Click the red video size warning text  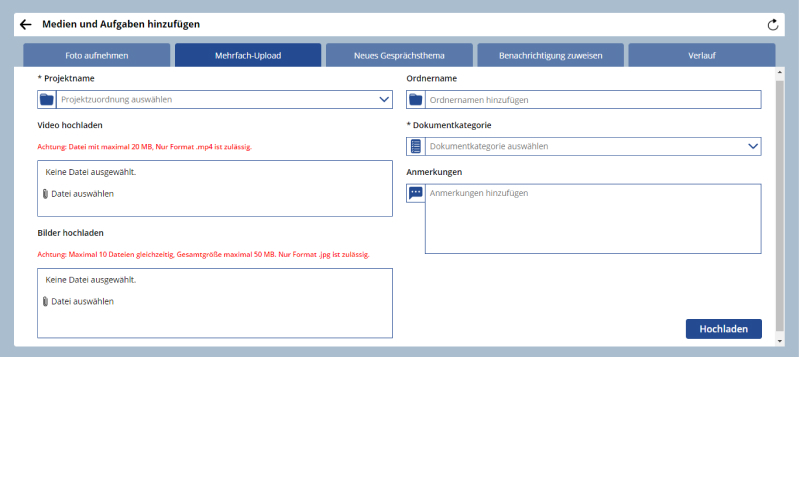pos(144,147)
